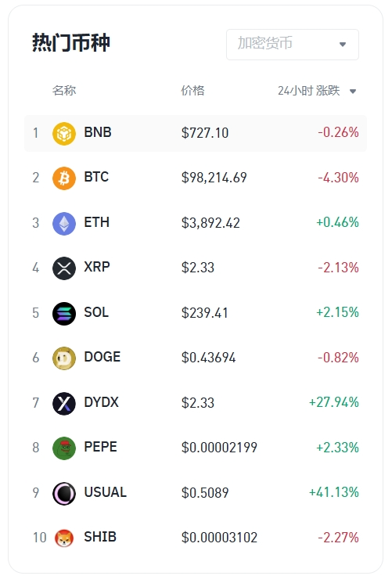Viewport: 392px width, 583px height.
Task: Click the 价格 column header
Action: 192,90
